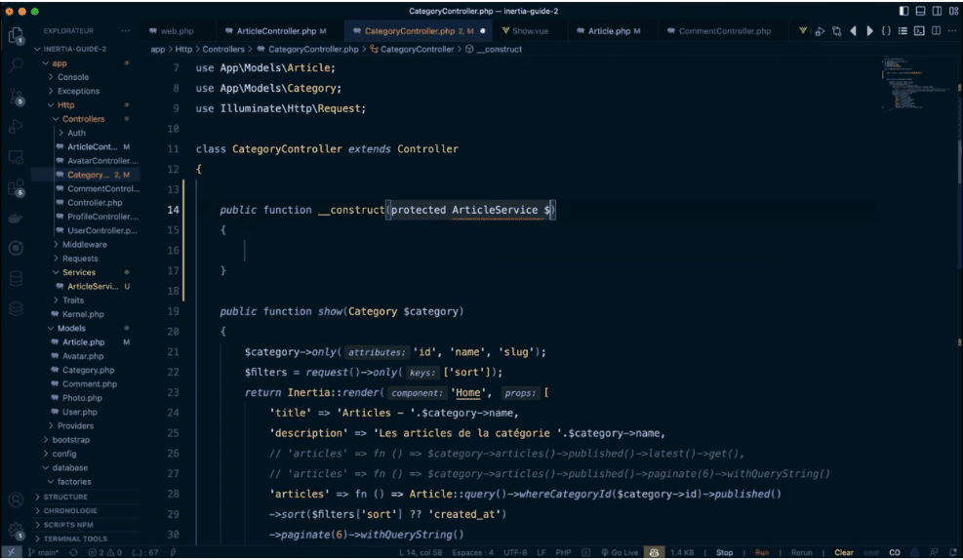
Task: Toggle the bottom panel layout icon
Action: pos(920,11)
